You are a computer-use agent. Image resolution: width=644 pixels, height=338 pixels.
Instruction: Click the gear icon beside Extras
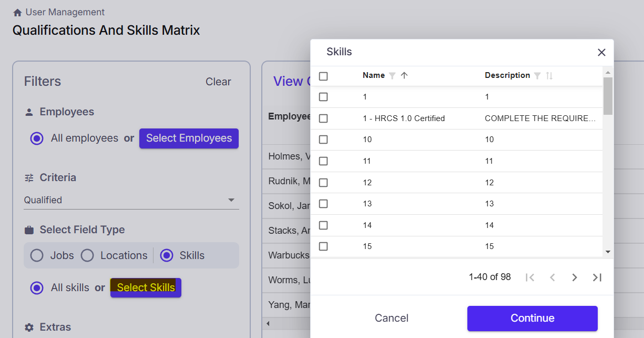[29, 327]
